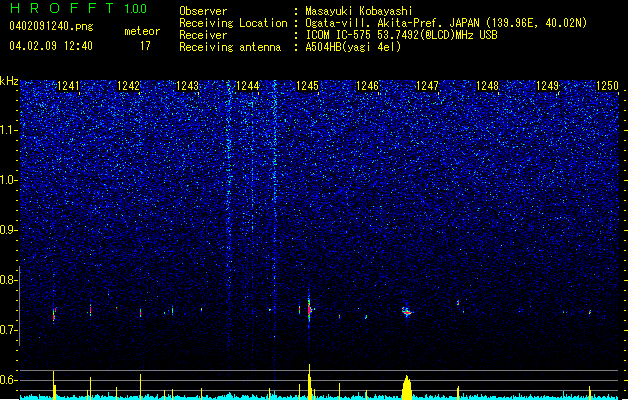629x400 pixels.
Task: Click the 1243 time axis marker
Action: tap(188, 86)
